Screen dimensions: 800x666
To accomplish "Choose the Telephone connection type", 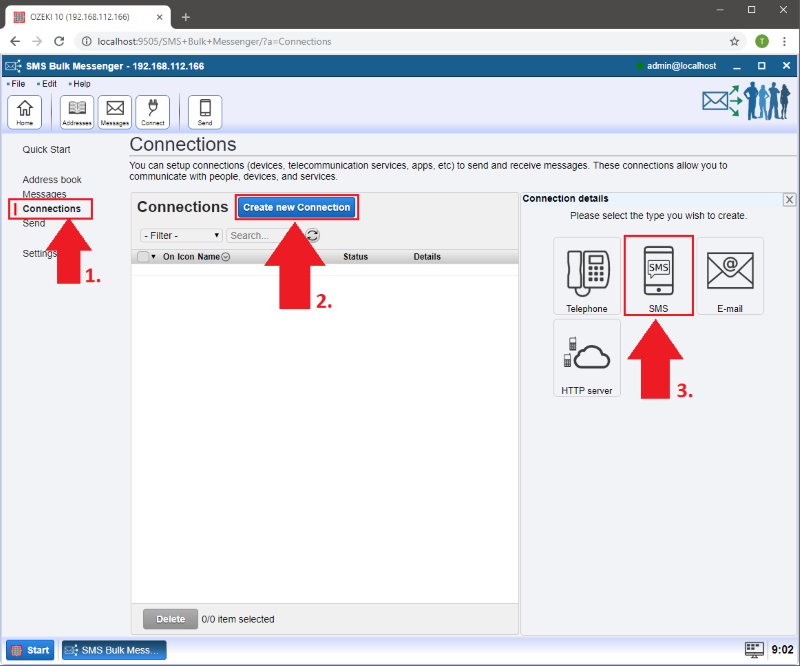I will point(586,276).
